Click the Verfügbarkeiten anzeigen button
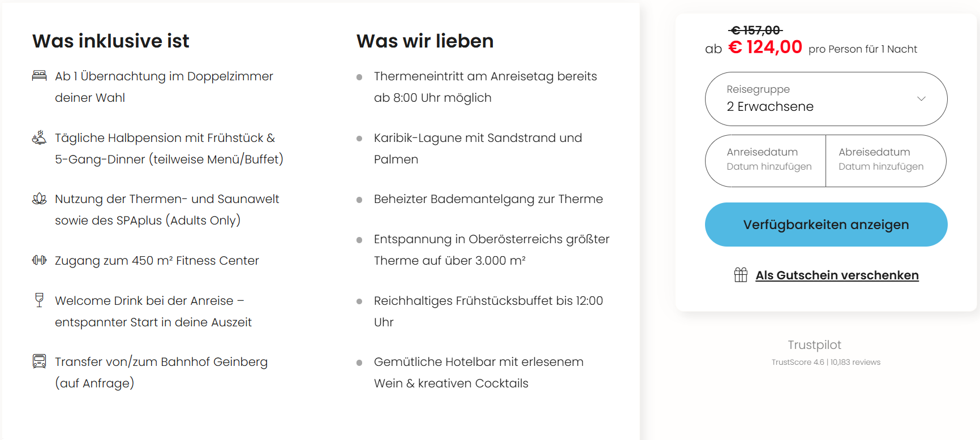The width and height of the screenshot is (980, 440). point(826,225)
